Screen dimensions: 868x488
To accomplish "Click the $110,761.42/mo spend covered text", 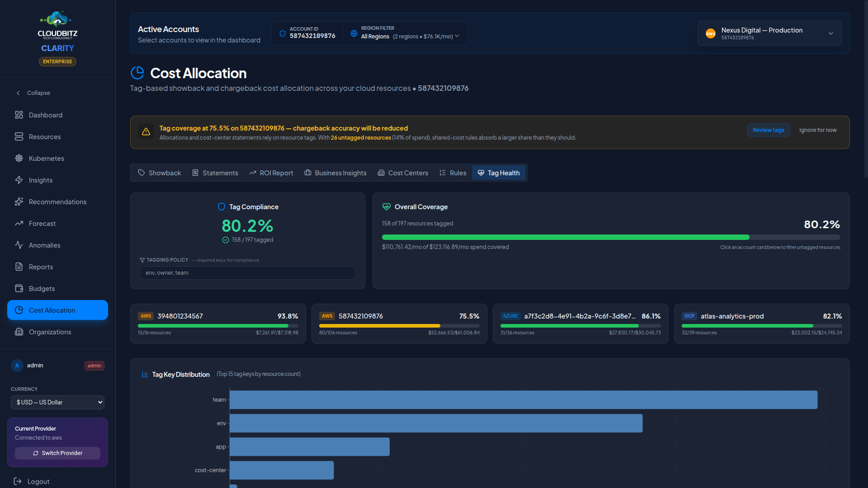I will [445, 247].
